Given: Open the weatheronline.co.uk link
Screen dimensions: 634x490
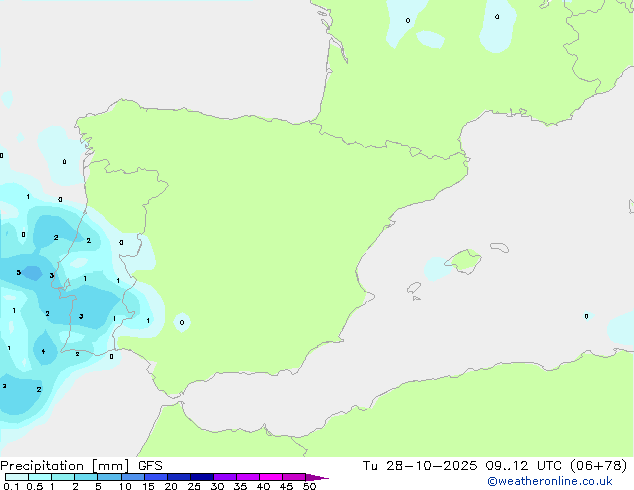Looking at the screenshot, I should (550, 481).
